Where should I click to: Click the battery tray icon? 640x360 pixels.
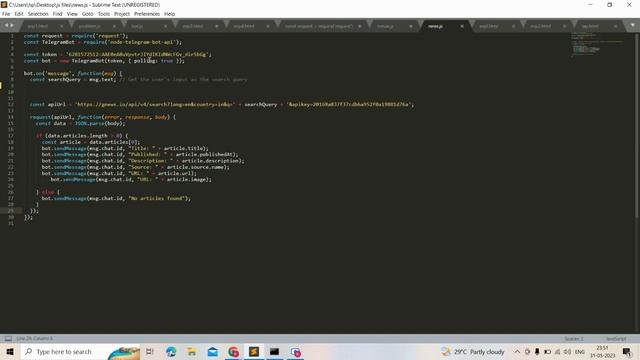click(547, 351)
